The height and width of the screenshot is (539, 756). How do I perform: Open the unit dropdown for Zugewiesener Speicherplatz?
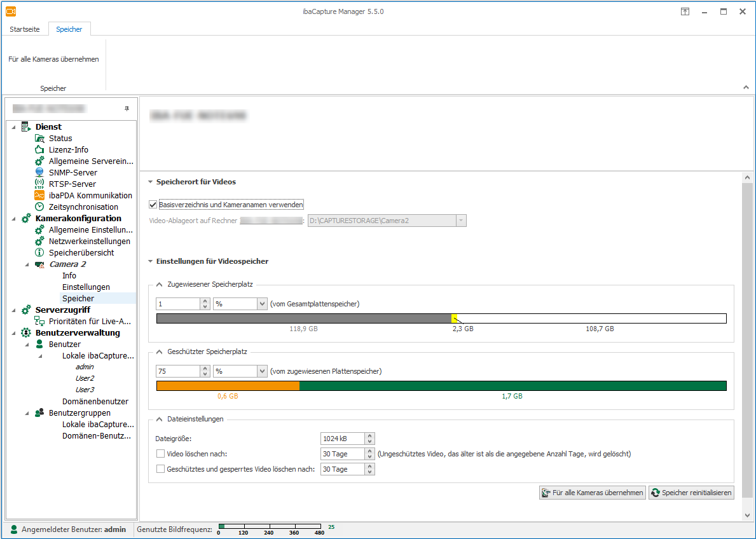click(x=262, y=304)
